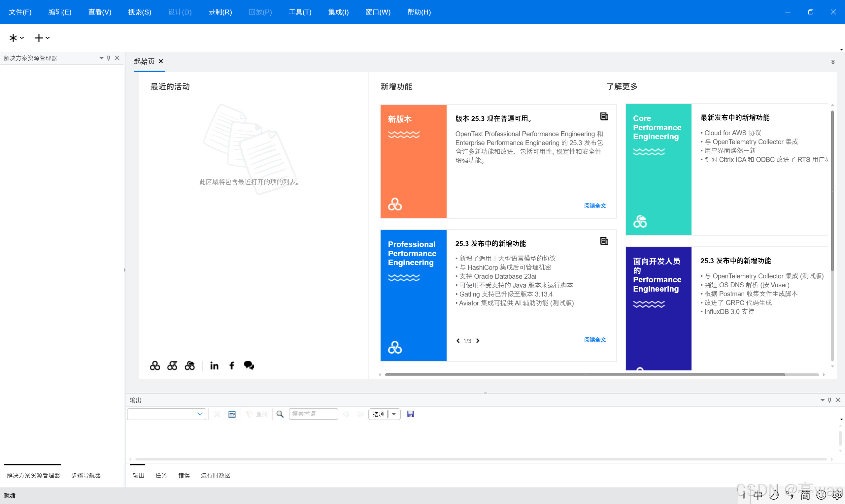Click the 搜索术语 search input field
This screenshot has width=845, height=504.
point(313,414)
